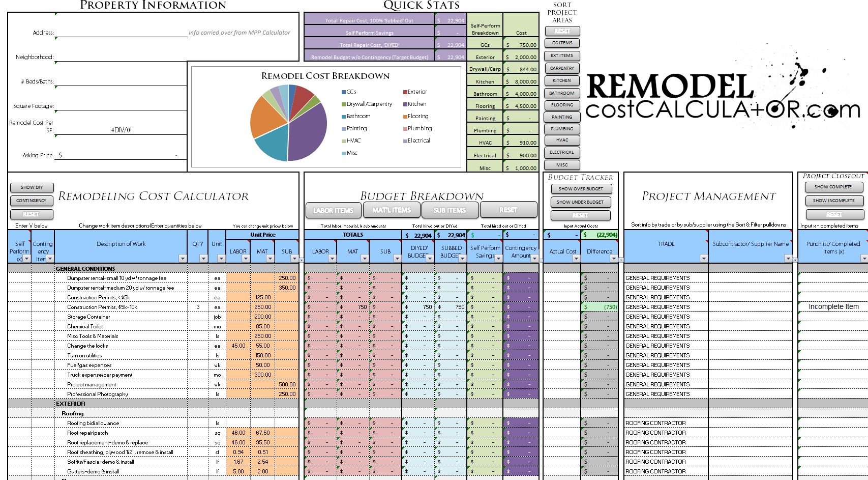Screen dimensions: 868x480
Task: Open the SUBBED BUDGET filter dropdown
Action: click(x=462, y=259)
